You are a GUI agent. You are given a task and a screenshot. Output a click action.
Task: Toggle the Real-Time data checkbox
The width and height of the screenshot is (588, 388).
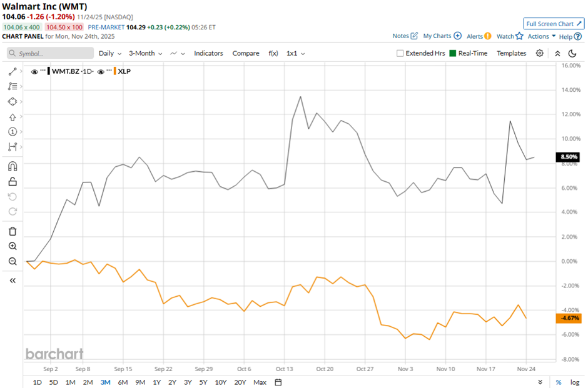click(x=453, y=54)
